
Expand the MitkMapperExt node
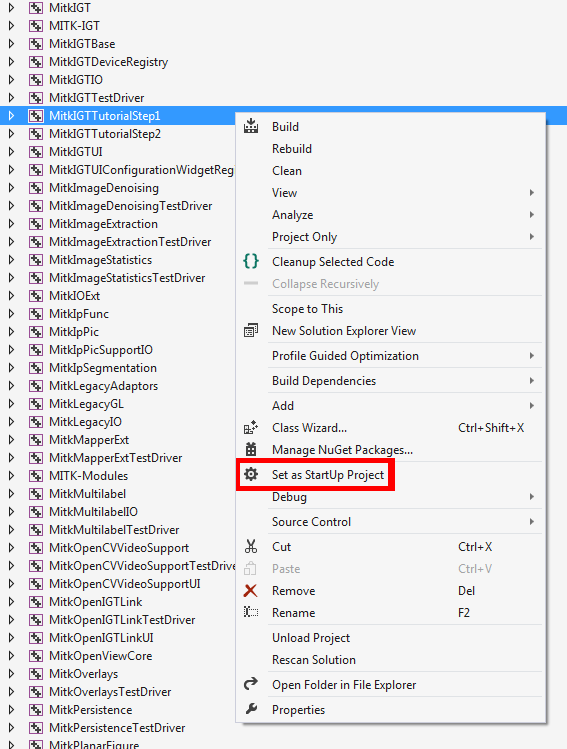11,440
